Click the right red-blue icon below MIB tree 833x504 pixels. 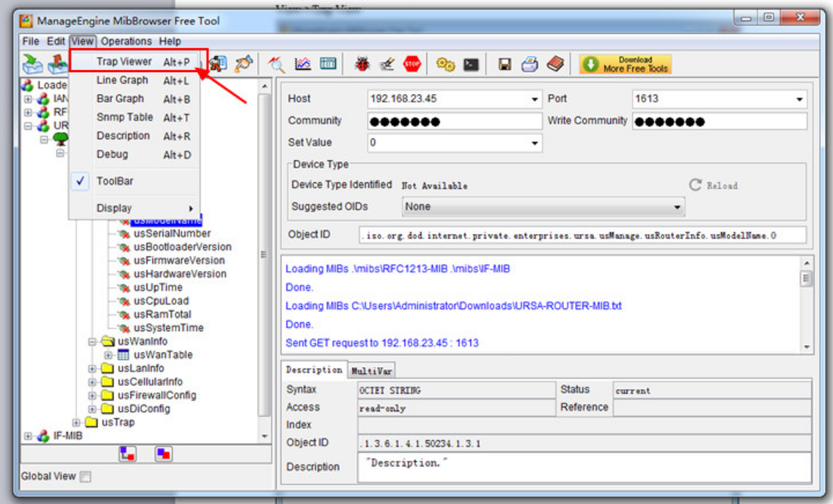(x=163, y=454)
